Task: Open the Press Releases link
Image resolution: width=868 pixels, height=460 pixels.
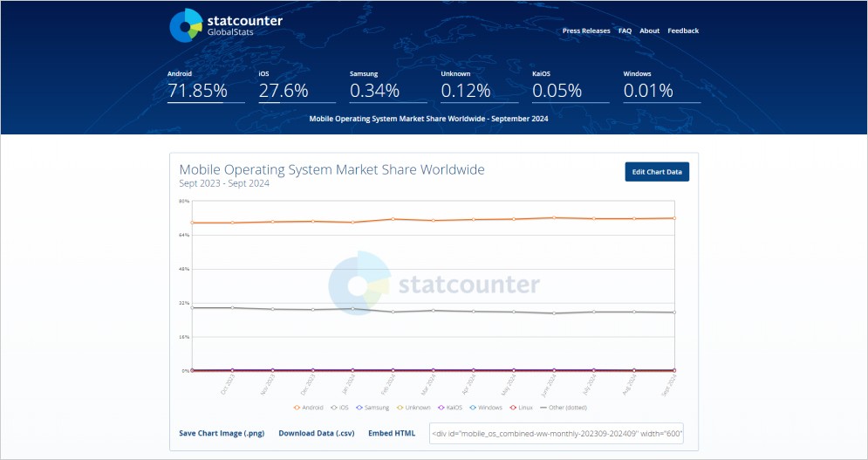Action: (586, 31)
